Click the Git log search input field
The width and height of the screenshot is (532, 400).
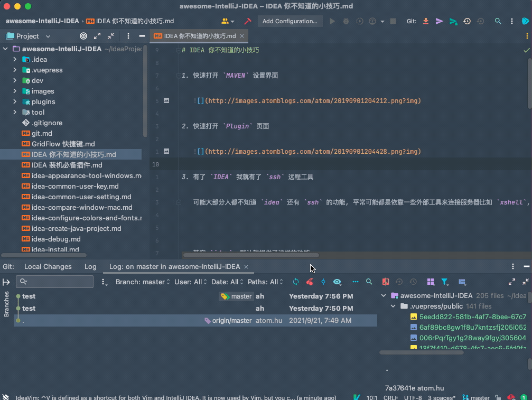(x=54, y=282)
